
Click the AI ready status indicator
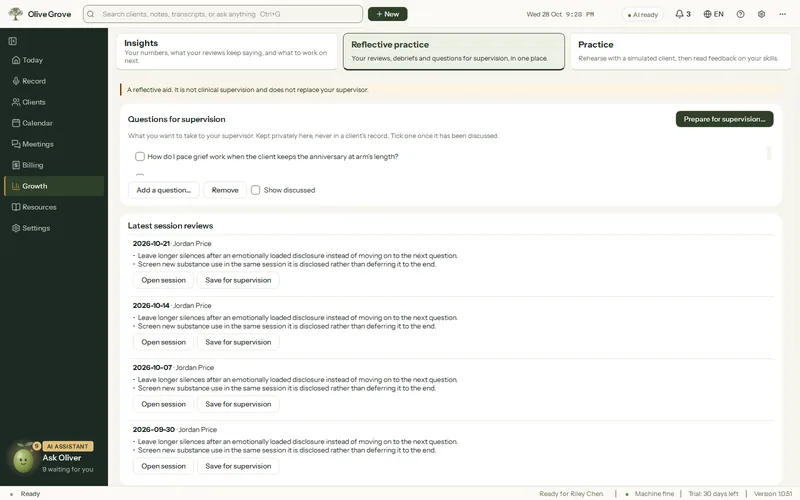tap(642, 15)
